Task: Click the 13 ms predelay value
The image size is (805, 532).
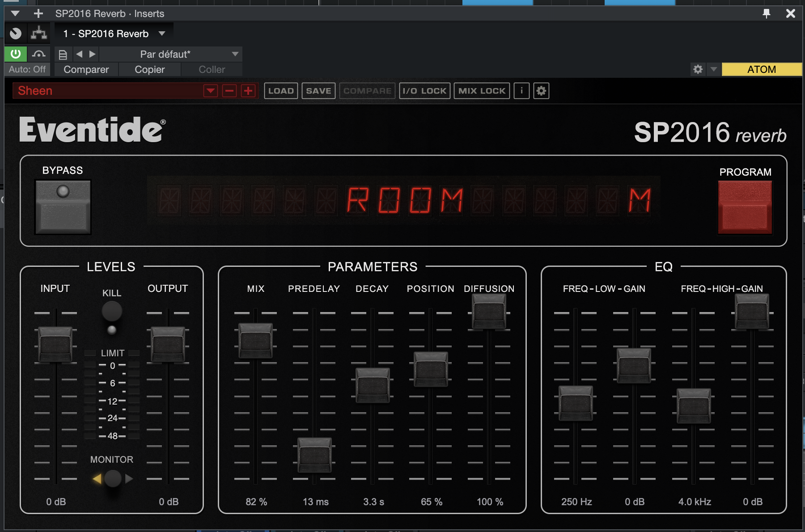Action: click(x=316, y=502)
